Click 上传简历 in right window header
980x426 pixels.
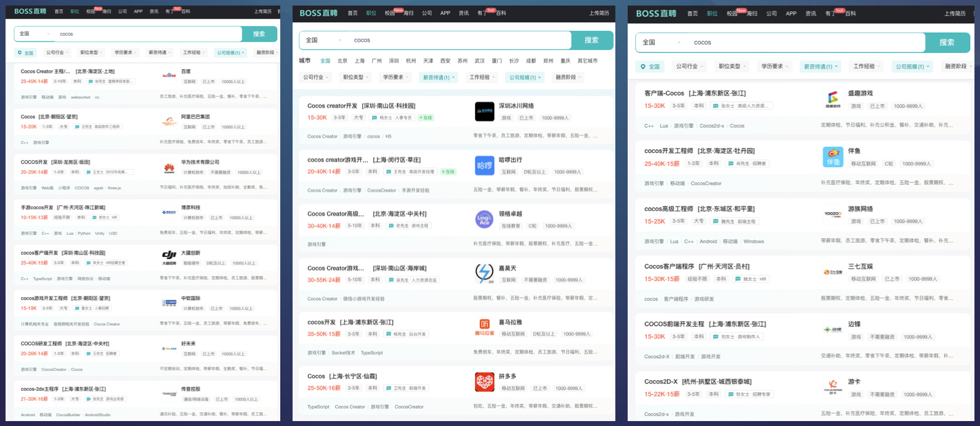tap(955, 14)
